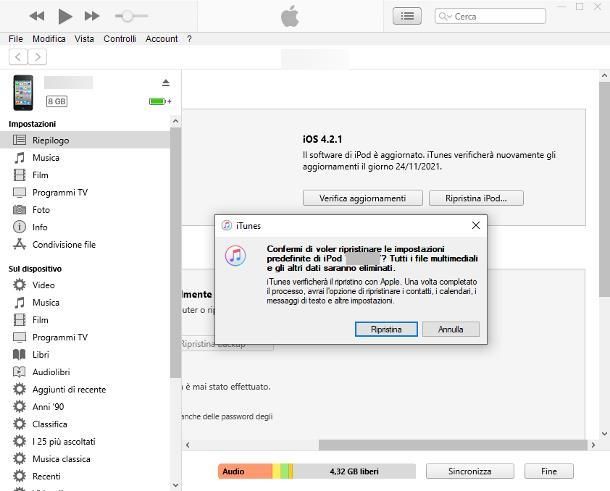
Task: Click the main pane scroll down arrow
Action: (604, 433)
